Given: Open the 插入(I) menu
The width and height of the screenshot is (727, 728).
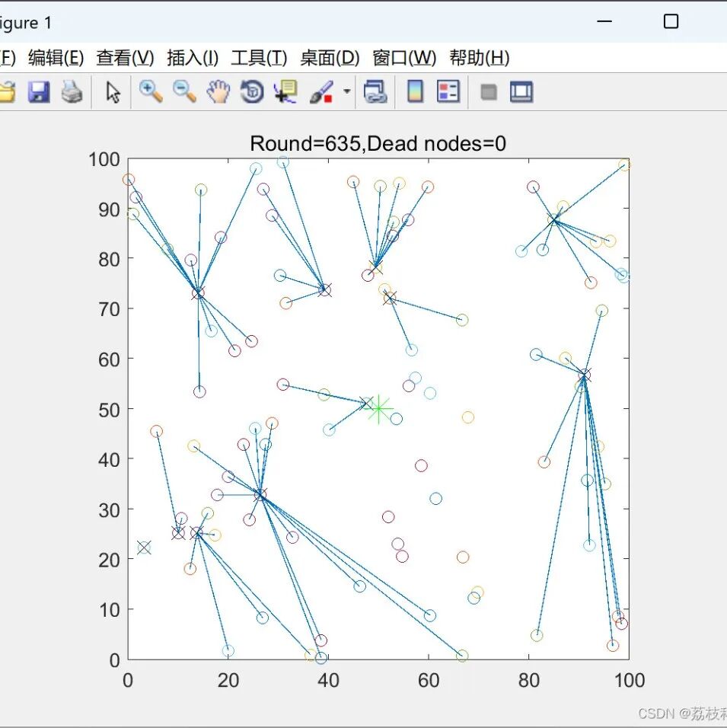Looking at the screenshot, I should click(x=192, y=58).
